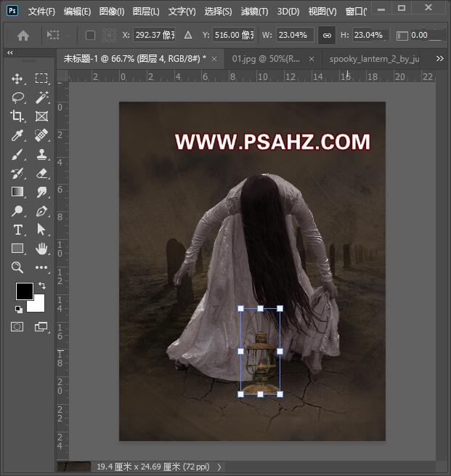
Task: Click the top-center transform handle
Action: pyautogui.click(x=260, y=308)
